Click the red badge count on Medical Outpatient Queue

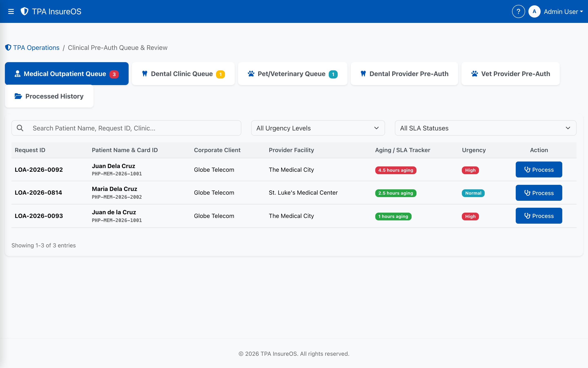(x=114, y=74)
